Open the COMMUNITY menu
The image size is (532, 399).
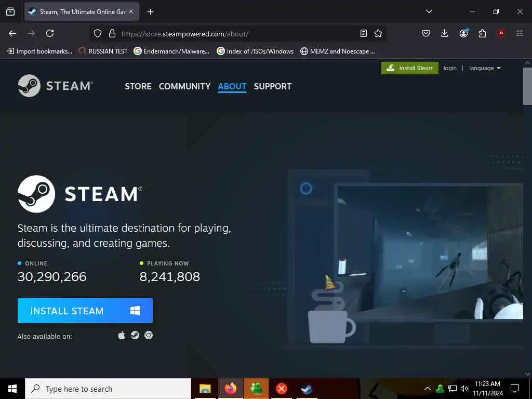coord(184,87)
